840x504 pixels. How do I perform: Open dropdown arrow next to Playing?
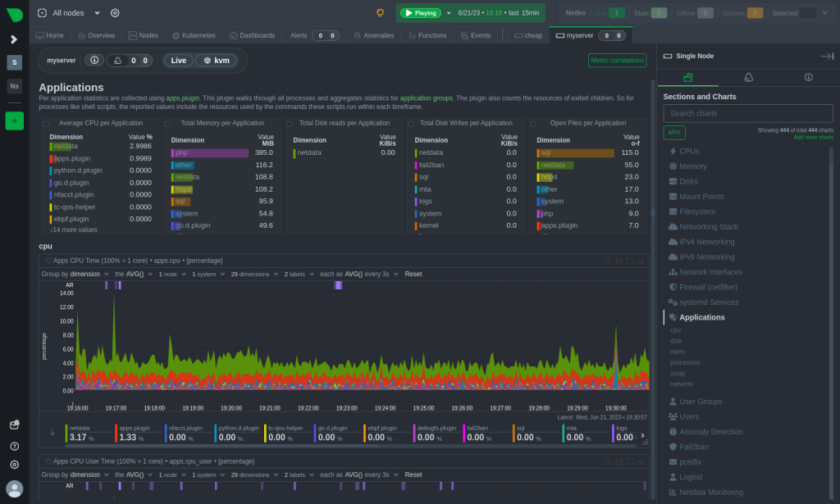tap(449, 13)
